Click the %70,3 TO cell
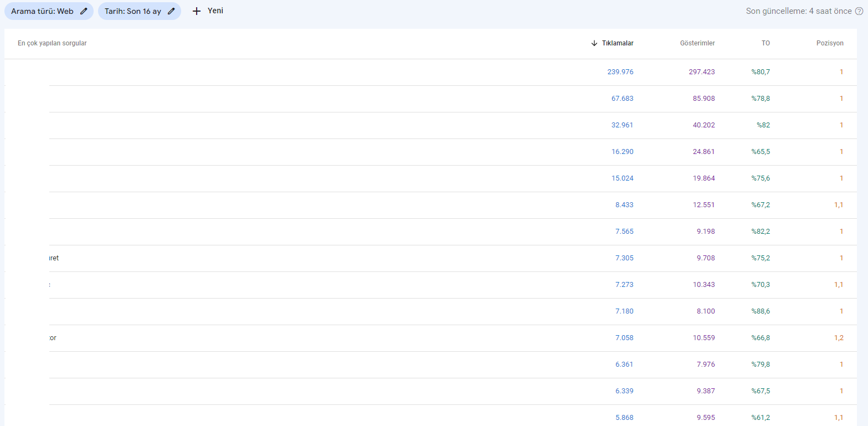This screenshot has height=426, width=868. [761, 285]
